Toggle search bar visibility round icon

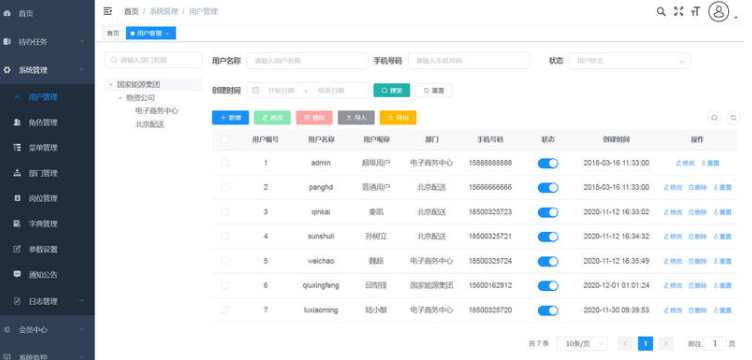[714, 117]
